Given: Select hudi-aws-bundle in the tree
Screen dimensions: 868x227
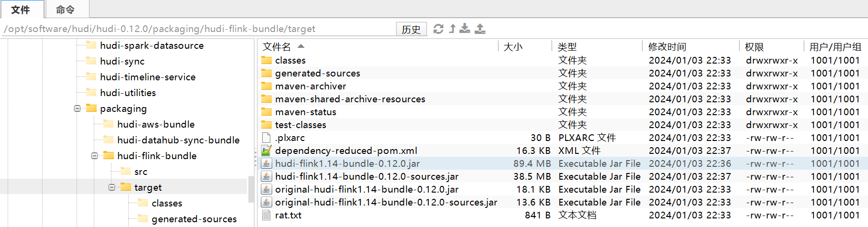Looking at the screenshot, I should [x=156, y=124].
